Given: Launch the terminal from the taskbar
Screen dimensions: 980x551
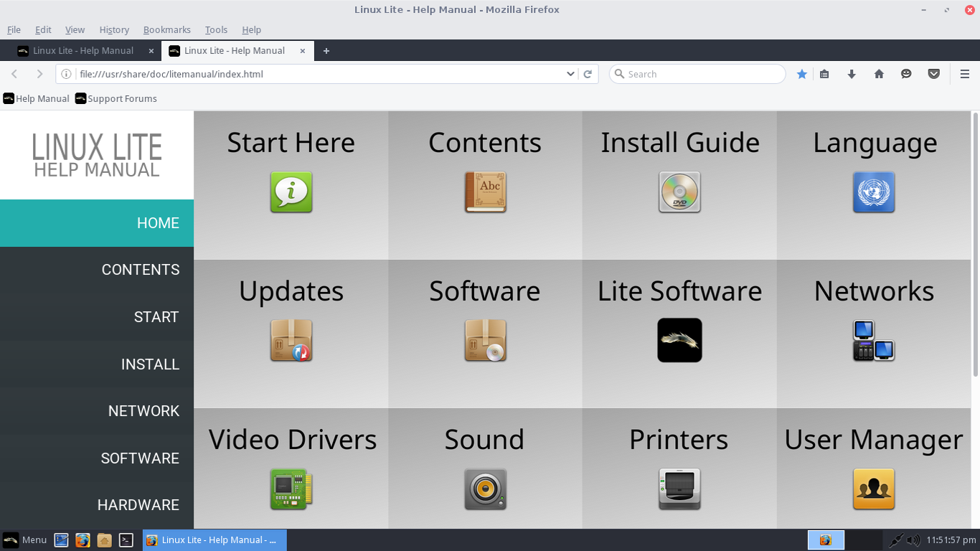Looking at the screenshot, I should [126, 540].
